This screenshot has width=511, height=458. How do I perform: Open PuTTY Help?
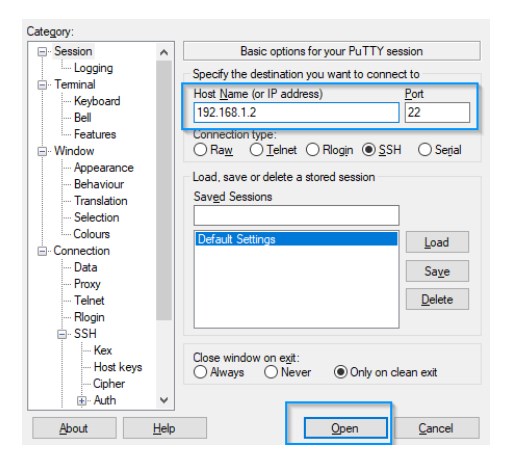point(165,428)
